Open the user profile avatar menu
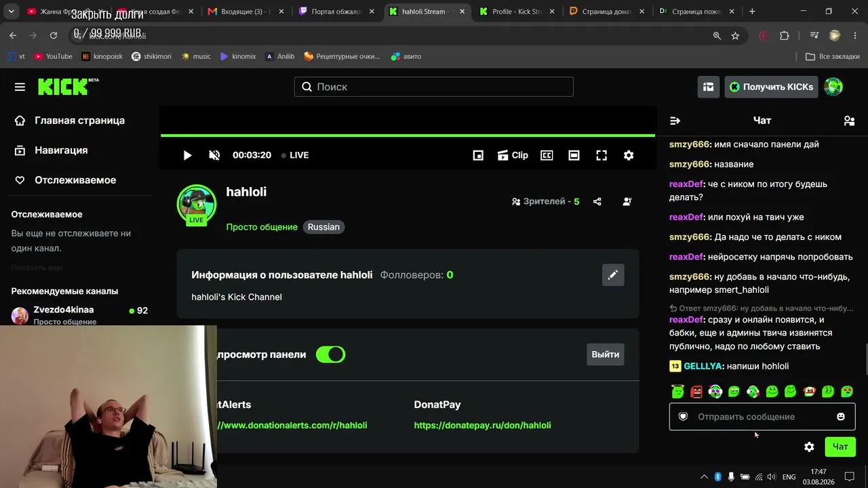The height and width of the screenshot is (488, 868). click(x=833, y=87)
